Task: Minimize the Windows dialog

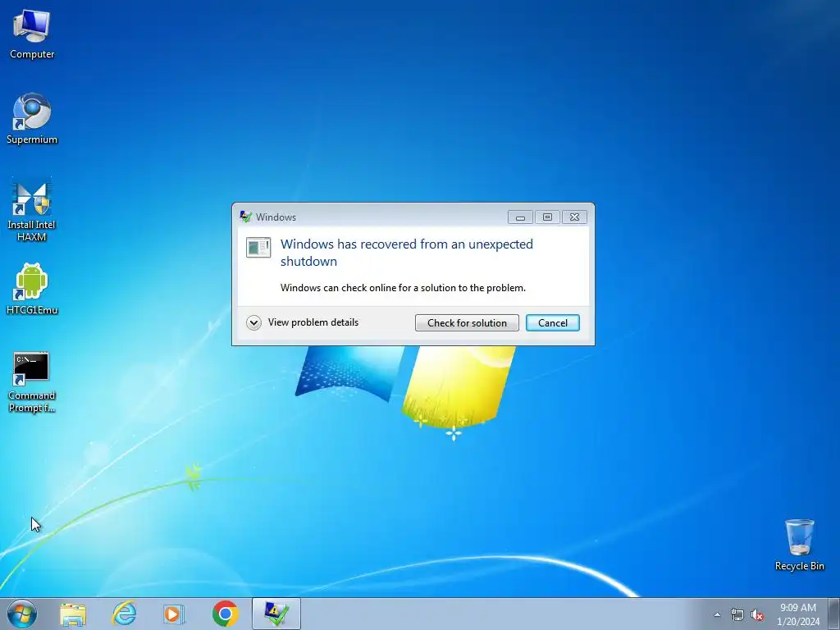Action: click(x=520, y=217)
